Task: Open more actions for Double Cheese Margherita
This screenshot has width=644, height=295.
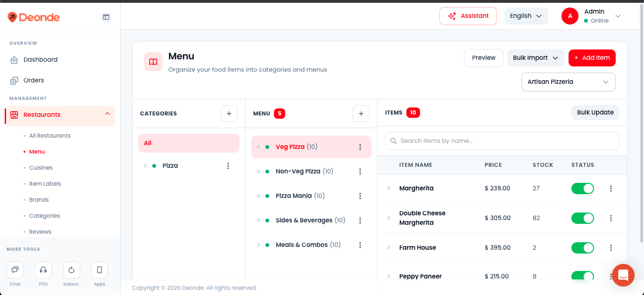Action: [x=611, y=218]
